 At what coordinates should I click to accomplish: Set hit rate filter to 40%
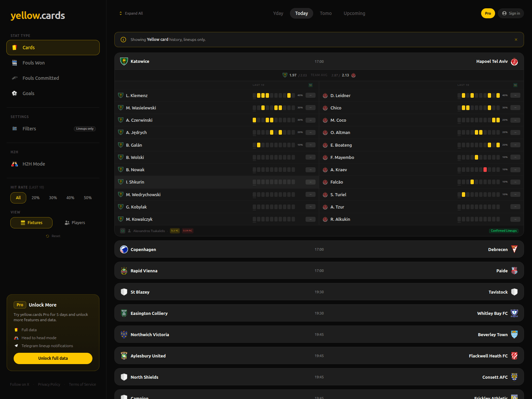[70, 198]
